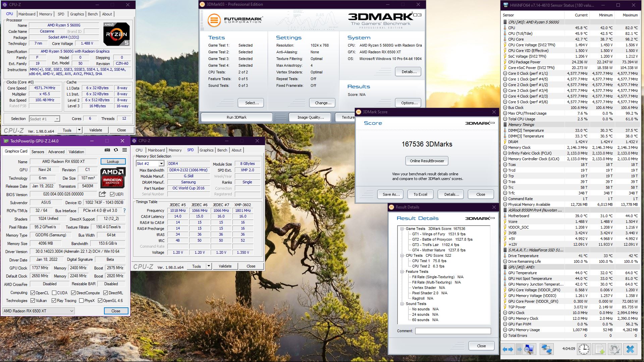Click the Validate button in top CPU-Z window
The width and height of the screenshot is (644, 362).
point(96,130)
